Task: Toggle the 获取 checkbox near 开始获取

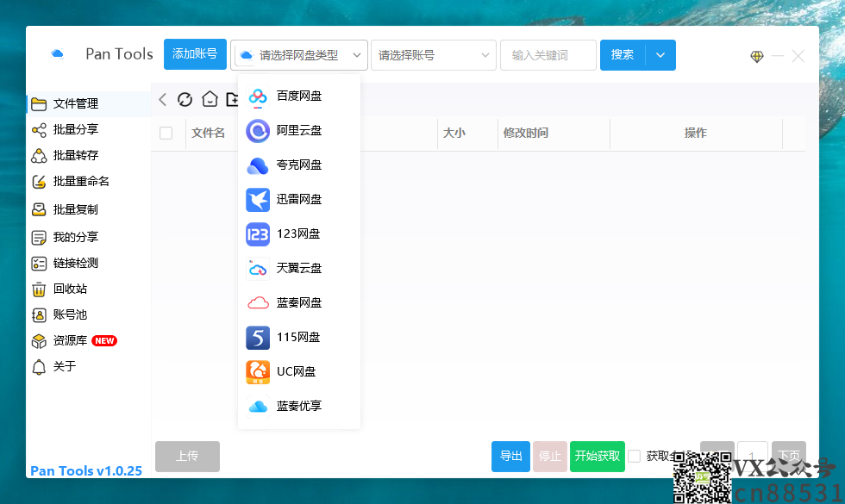Action: (x=635, y=456)
